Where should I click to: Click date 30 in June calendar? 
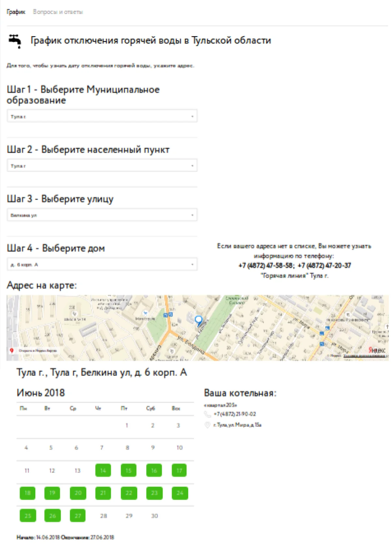click(155, 516)
